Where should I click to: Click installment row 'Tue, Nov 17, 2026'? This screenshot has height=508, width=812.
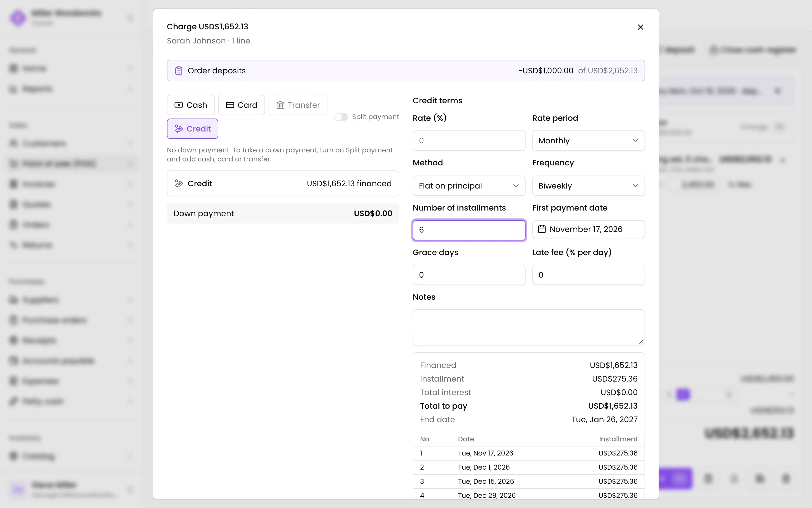pos(528,453)
